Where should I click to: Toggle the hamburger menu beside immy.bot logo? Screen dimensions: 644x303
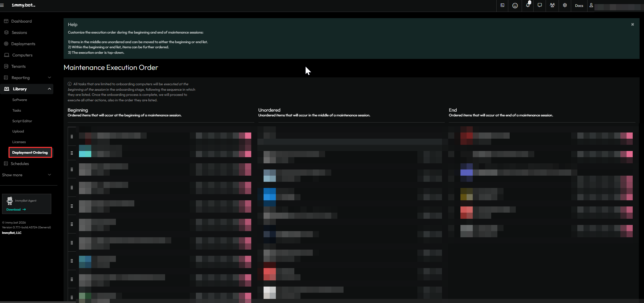(2, 5)
